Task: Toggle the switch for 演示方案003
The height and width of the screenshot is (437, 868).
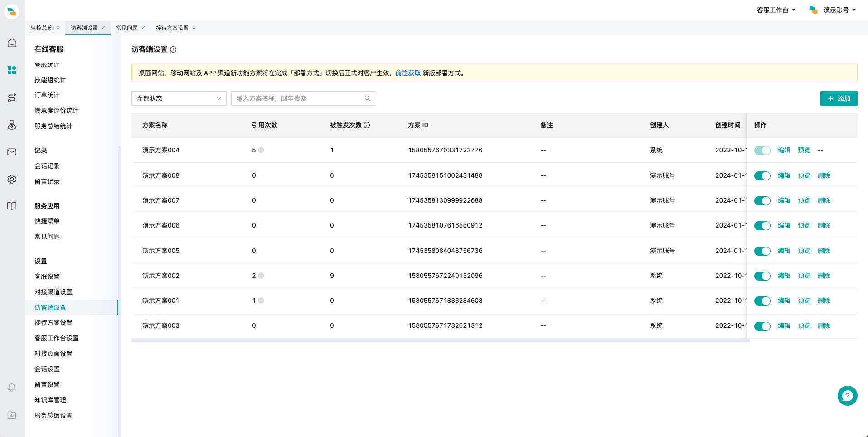Action: 762,326
